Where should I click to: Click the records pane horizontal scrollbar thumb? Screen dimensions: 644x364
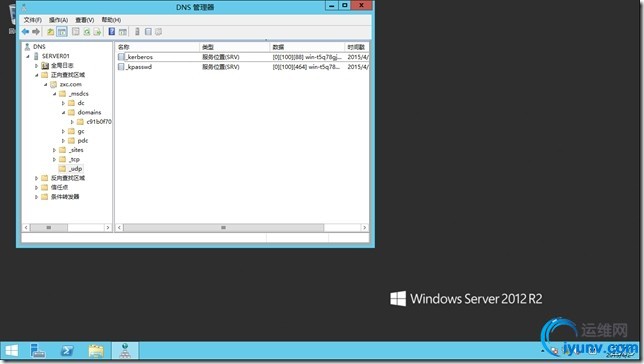tap(223, 228)
